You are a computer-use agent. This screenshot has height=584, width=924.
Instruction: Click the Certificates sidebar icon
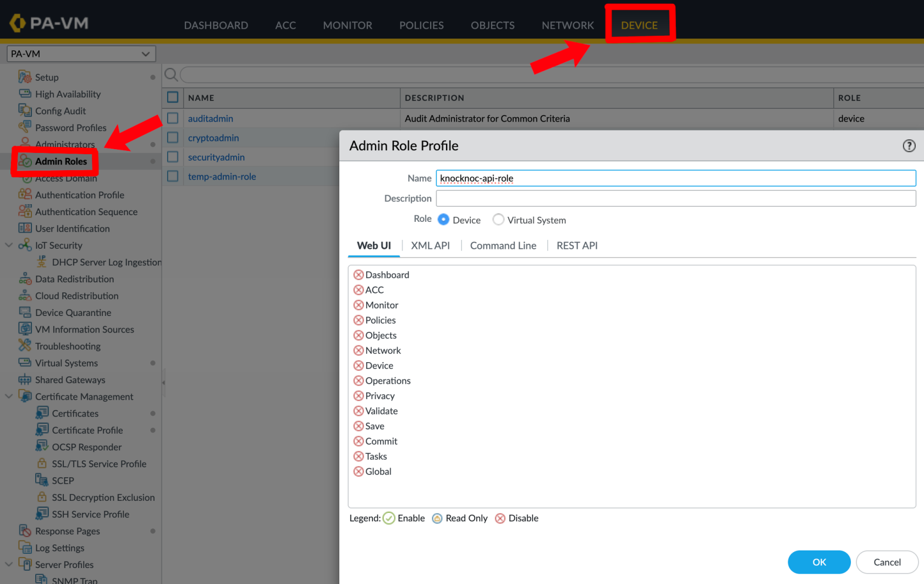pos(42,413)
